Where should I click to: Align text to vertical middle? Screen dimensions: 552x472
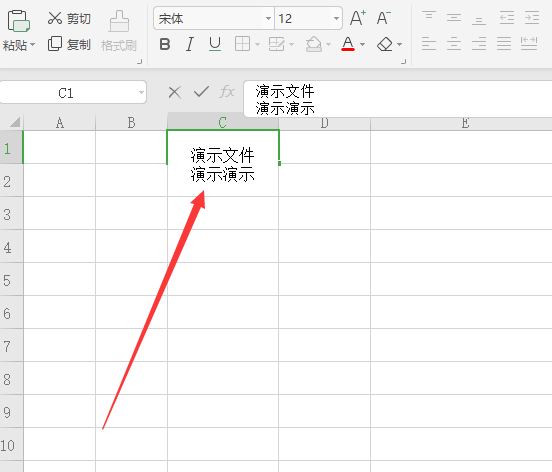click(454, 17)
